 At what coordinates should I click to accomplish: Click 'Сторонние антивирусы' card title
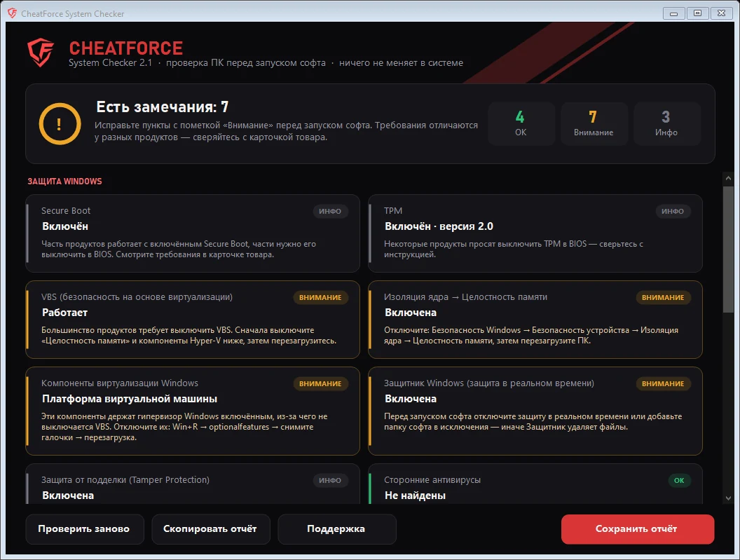click(432, 479)
